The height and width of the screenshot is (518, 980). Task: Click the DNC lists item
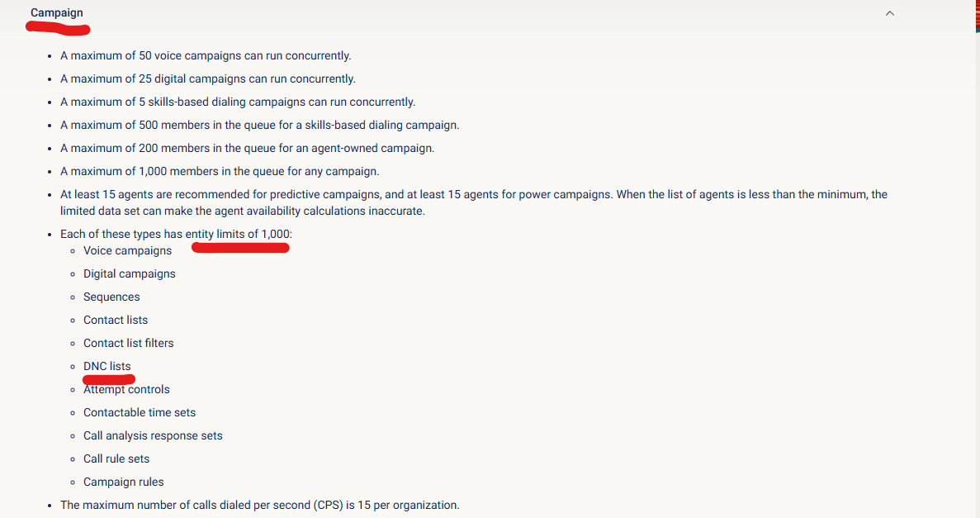[x=107, y=366]
